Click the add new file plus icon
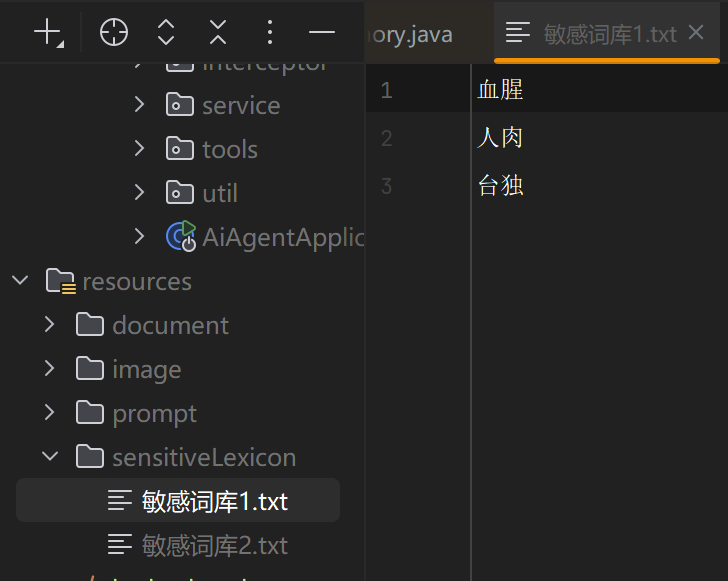 click(47, 33)
